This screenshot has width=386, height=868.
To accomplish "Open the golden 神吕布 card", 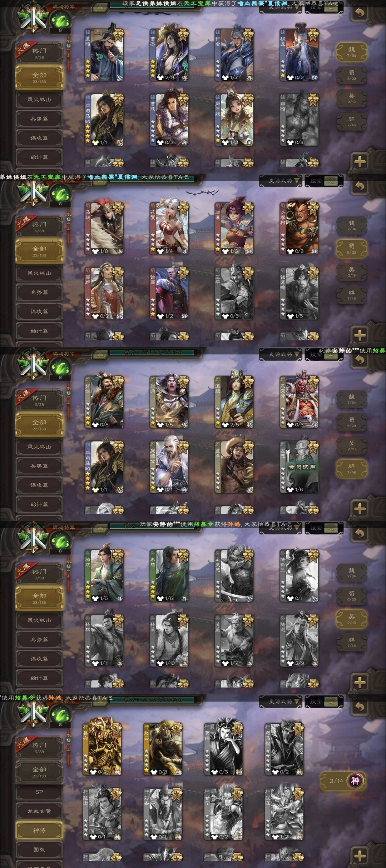I will coord(102,749).
